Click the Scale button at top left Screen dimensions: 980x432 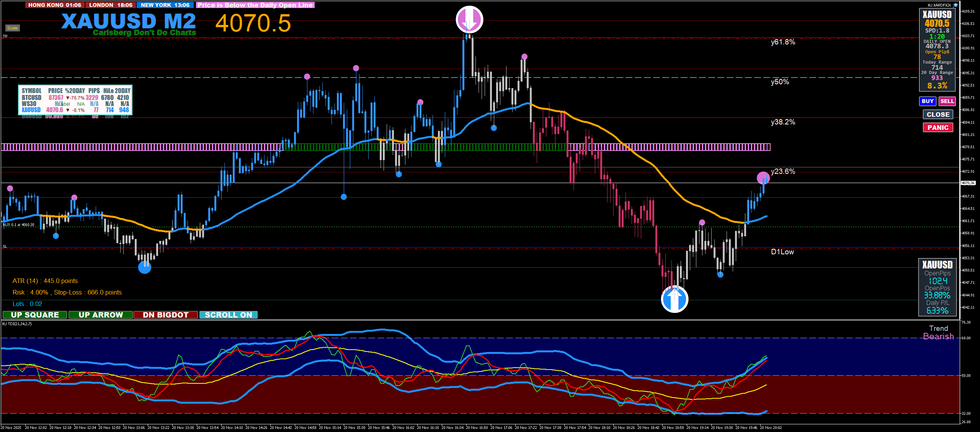pyautogui.click(x=12, y=28)
